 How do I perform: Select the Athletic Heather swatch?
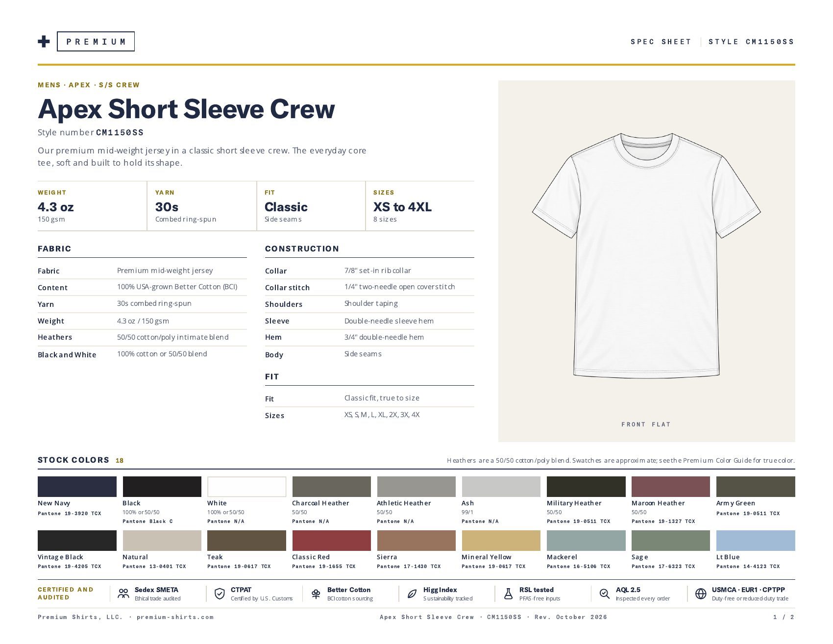tap(416, 487)
